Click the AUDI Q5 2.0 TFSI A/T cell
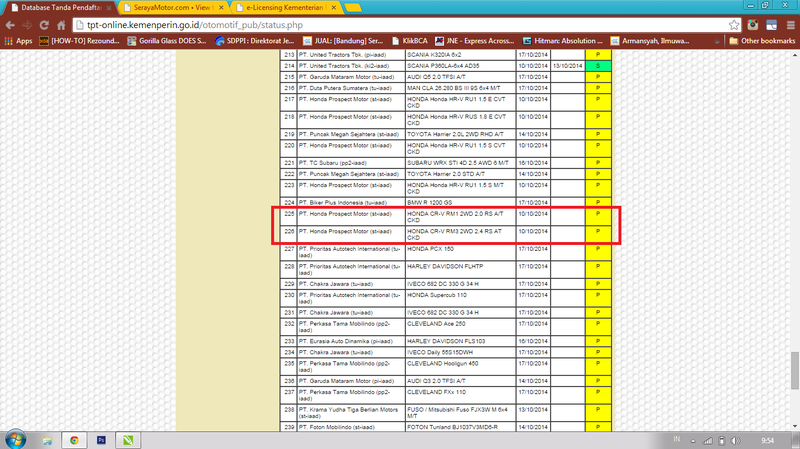This screenshot has width=800, height=449. point(460,77)
